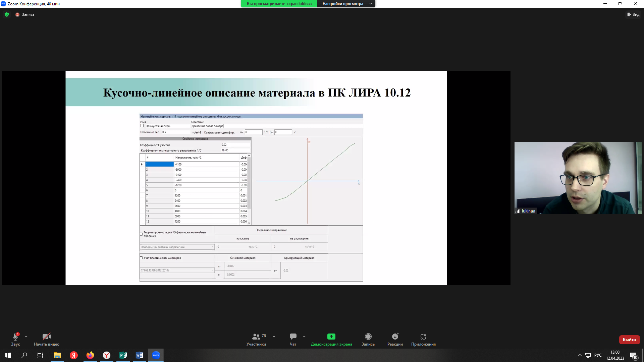
Task: Open Yandex Browser from the taskbar
Action: (107, 355)
